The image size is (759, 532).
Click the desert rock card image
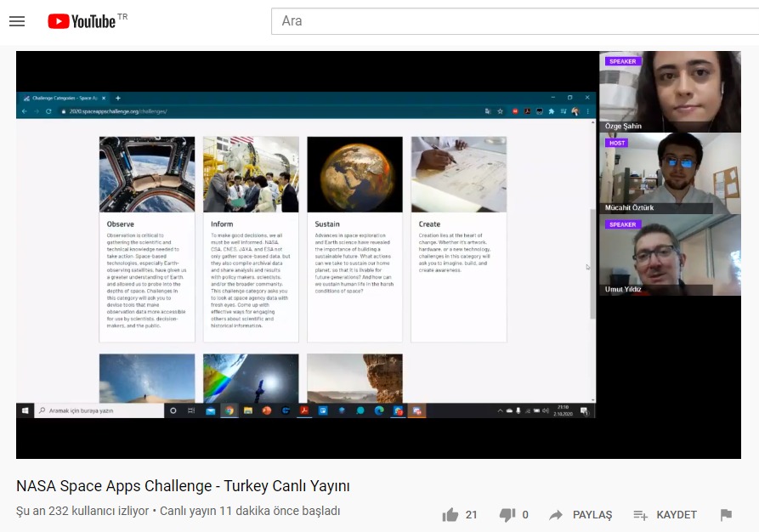pos(354,378)
